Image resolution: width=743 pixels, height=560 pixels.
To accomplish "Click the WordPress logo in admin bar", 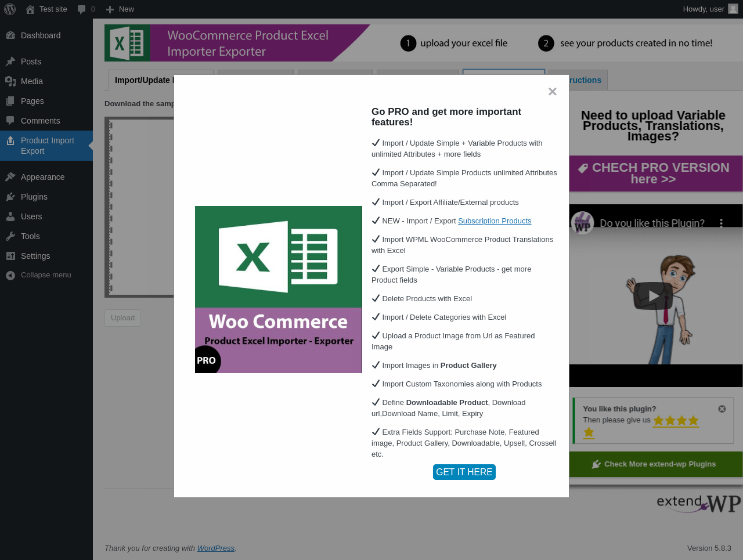I will [10, 9].
